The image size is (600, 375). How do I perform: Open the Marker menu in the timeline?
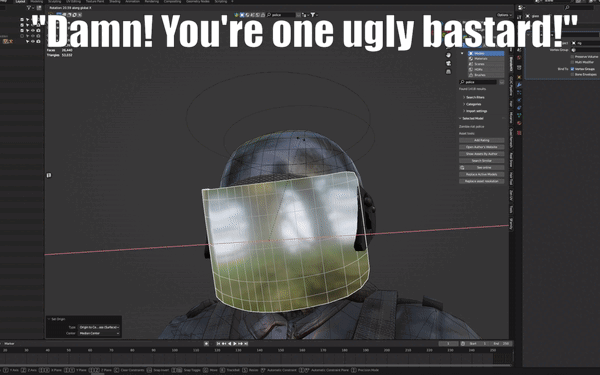pos(10,344)
